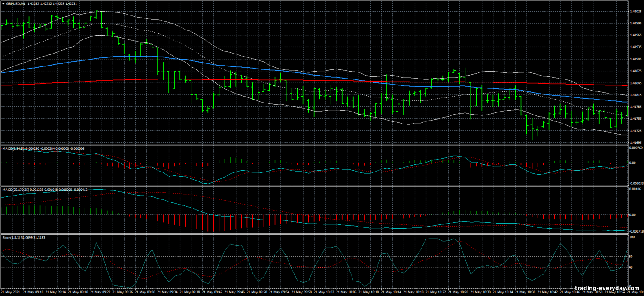Click the 40 level on Stochastic scale
Screen dimensions: 644x296
pyautogui.click(x=631, y=267)
